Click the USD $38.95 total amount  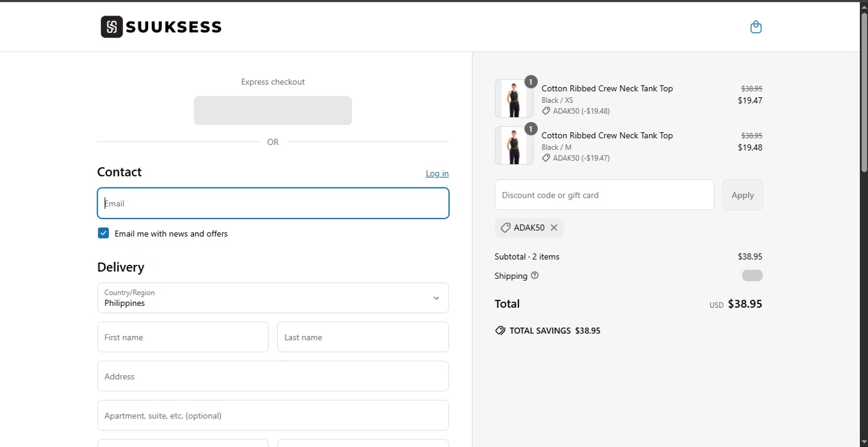(736, 304)
